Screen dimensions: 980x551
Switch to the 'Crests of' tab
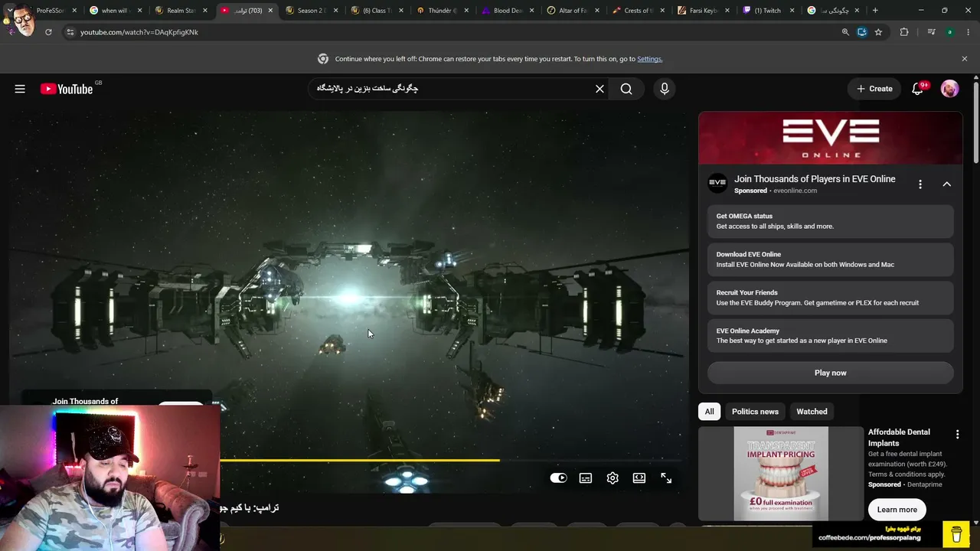click(638, 11)
